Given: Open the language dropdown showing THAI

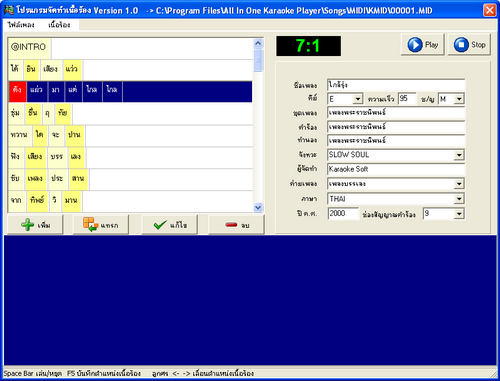Looking at the screenshot, I should tap(459, 199).
